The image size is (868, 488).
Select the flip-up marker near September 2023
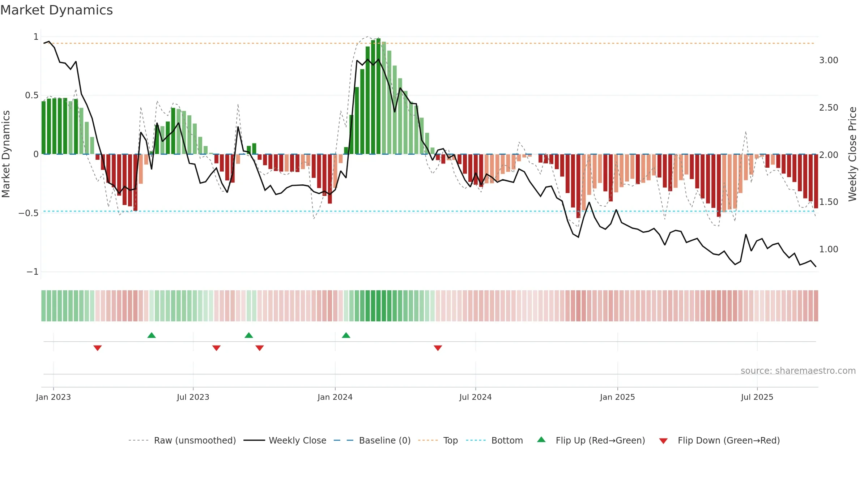pos(249,335)
